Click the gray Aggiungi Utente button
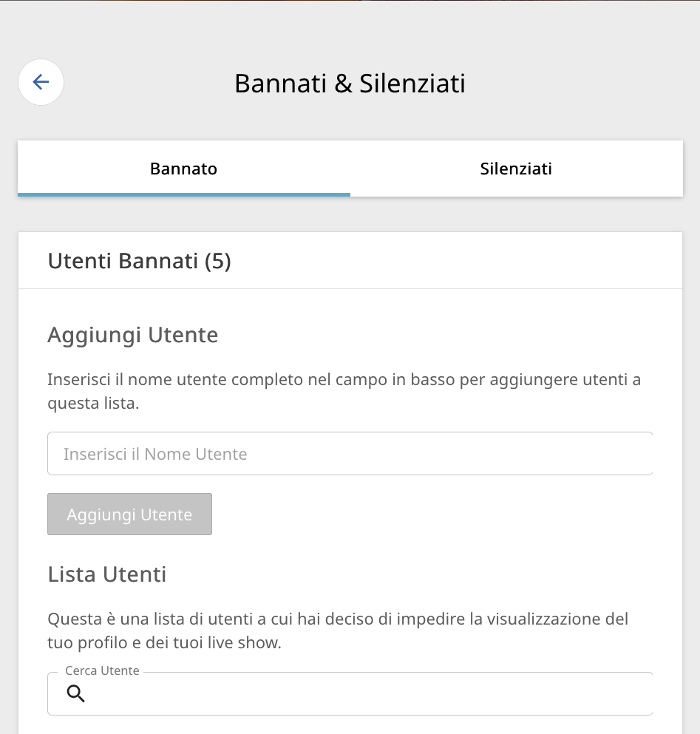 129,514
